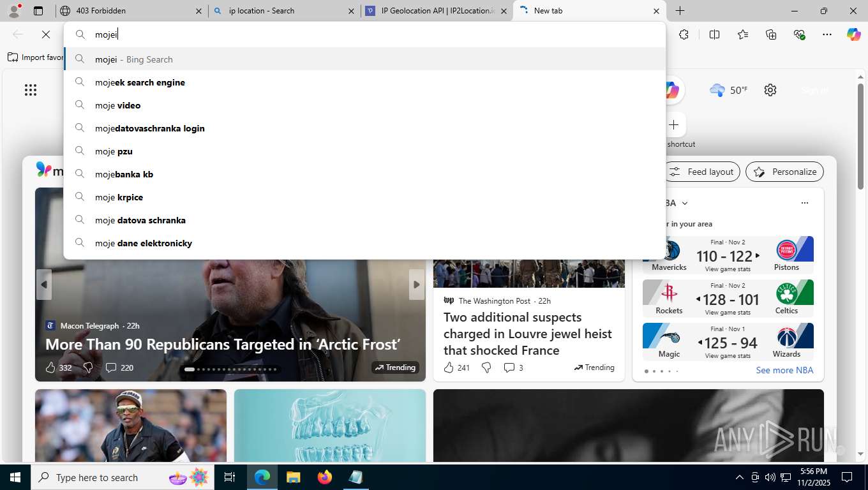Select suggestion 'mojedatovaschranka login'
This screenshot has width=868, height=490.
(x=364, y=128)
